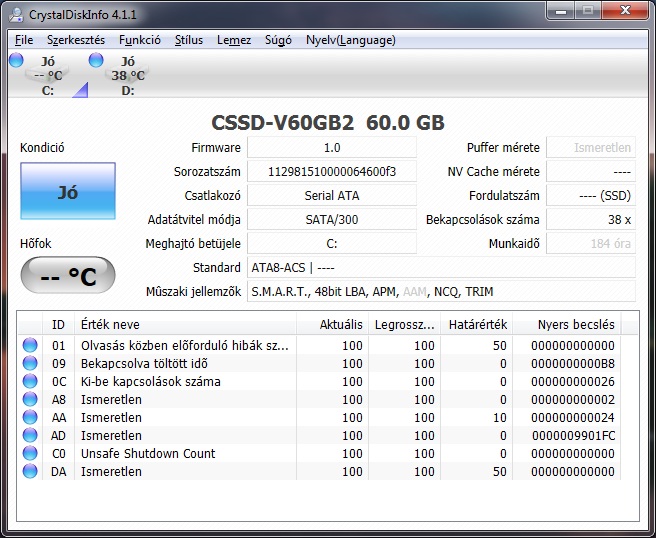The width and height of the screenshot is (656, 538).
Task: Click status icon of row AD
Action: pyautogui.click(x=30, y=435)
